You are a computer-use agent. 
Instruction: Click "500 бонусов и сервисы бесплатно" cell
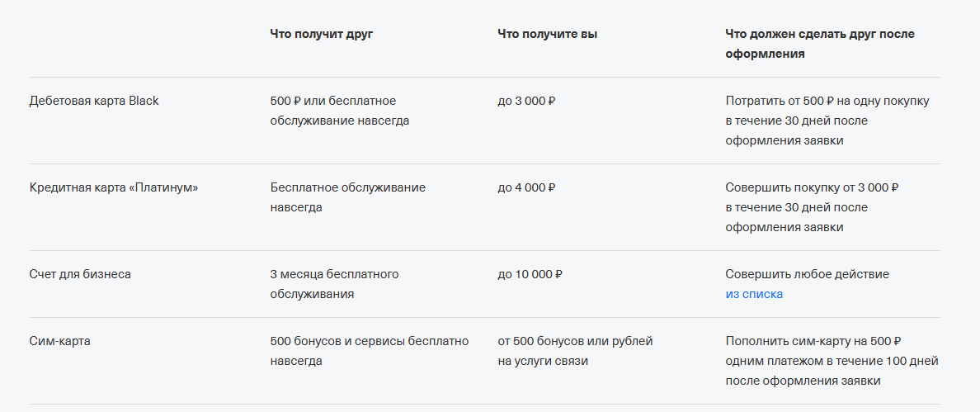[x=369, y=341]
